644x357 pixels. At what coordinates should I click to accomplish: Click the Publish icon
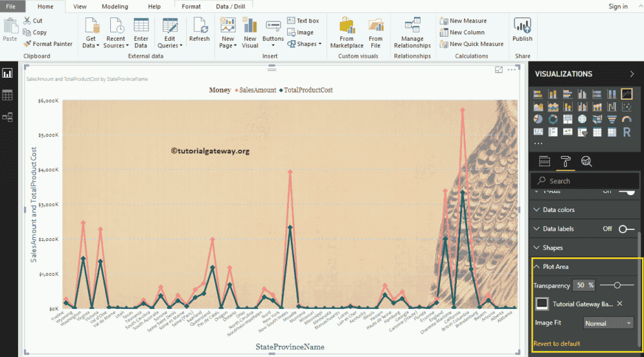pos(522,29)
